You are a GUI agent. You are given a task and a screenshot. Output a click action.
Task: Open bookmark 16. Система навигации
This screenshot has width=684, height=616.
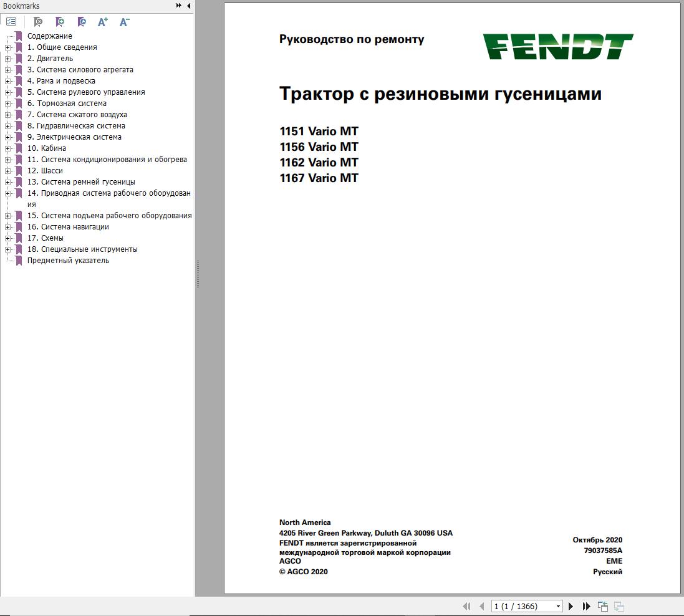coord(68,227)
